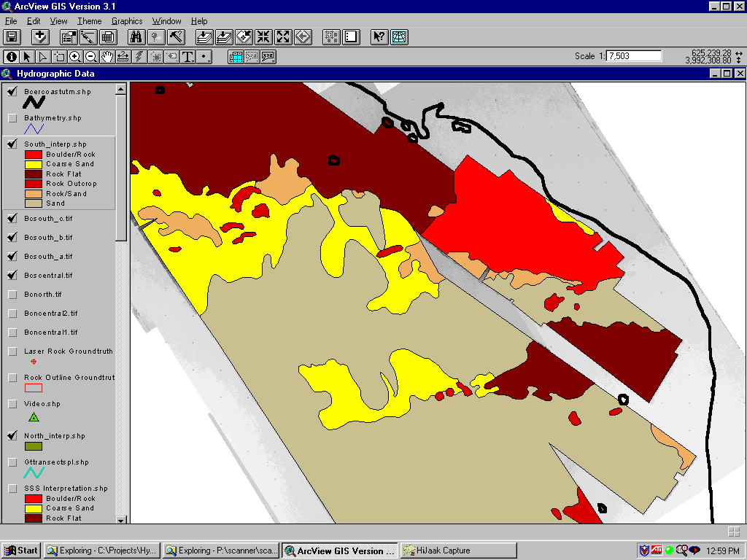The width and height of the screenshot is (747, 560).
Task: Select the Zoom In magnifier tool
Action: (x=75, y=56)
